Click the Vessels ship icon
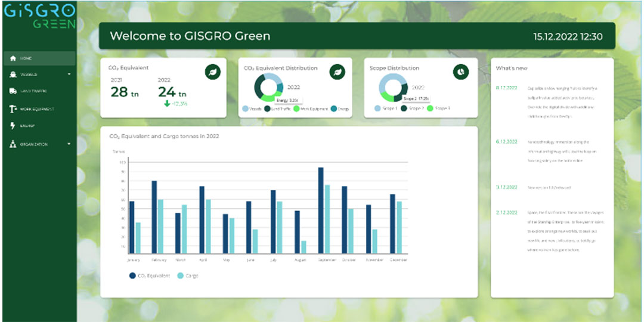644x322 pixels. (x=13, y=75)
